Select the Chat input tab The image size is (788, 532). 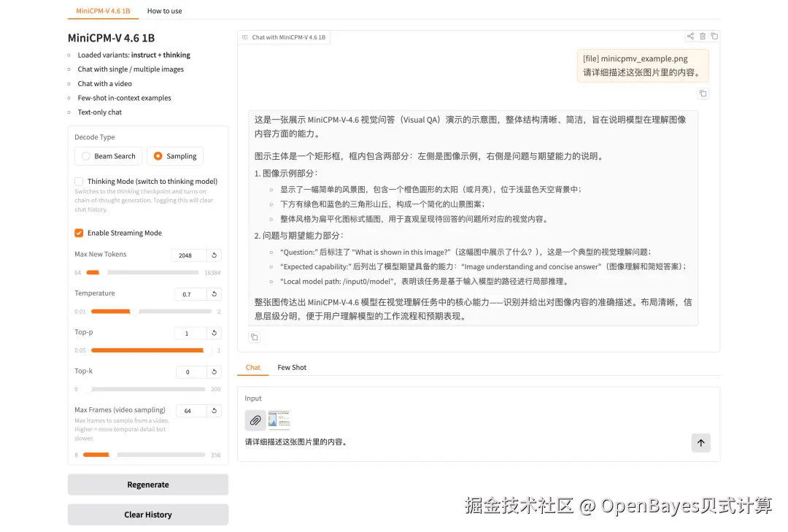point(252,368)
